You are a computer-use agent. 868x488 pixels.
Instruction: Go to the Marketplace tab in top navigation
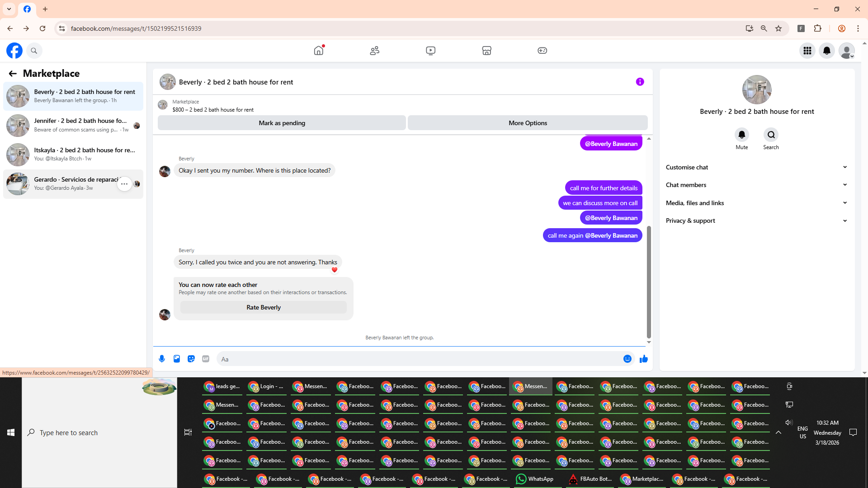point(486,51)
